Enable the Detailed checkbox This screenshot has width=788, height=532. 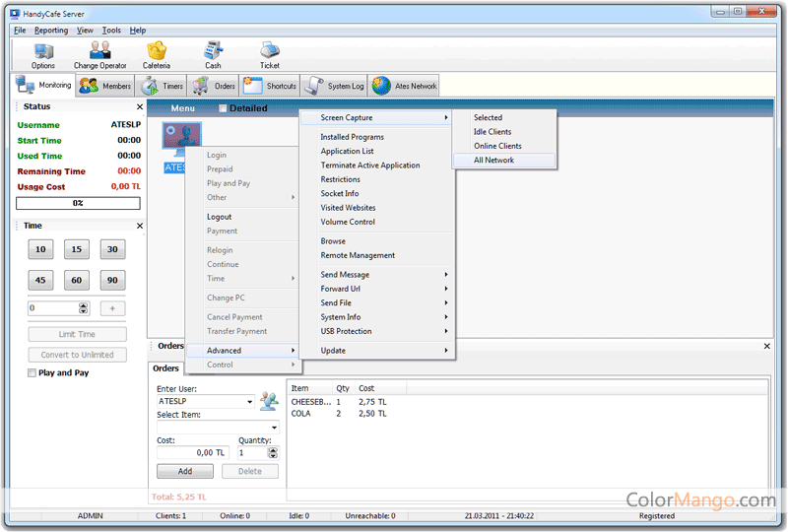coord(223,108)
